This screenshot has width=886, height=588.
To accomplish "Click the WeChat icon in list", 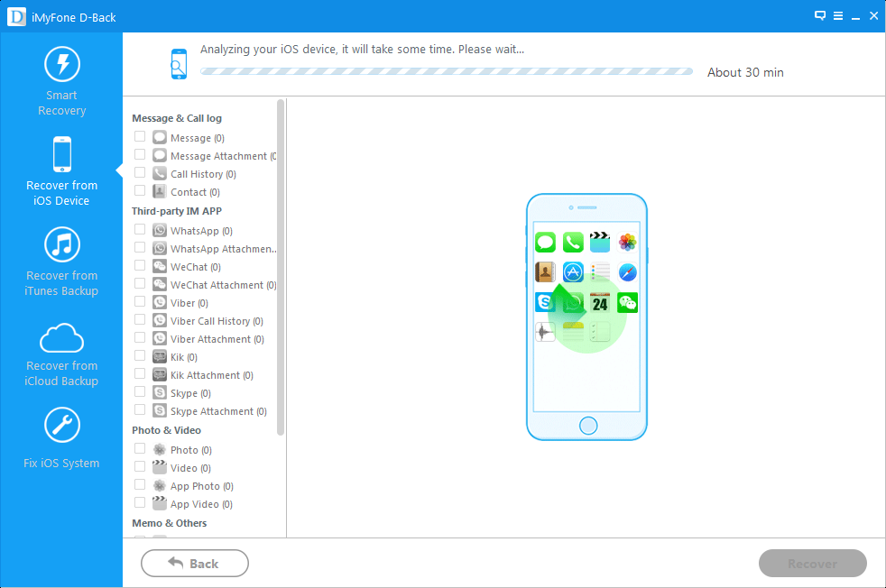I will tap(160, 267).
